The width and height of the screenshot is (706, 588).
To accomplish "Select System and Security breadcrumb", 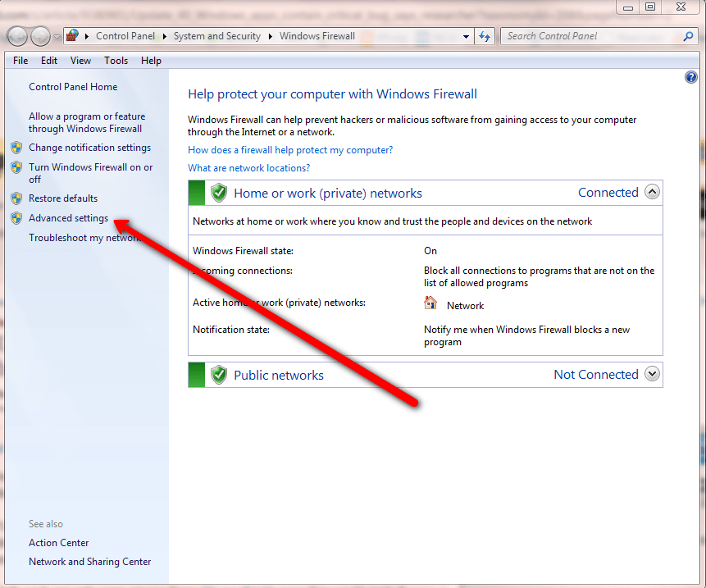I will pos(217,36).
